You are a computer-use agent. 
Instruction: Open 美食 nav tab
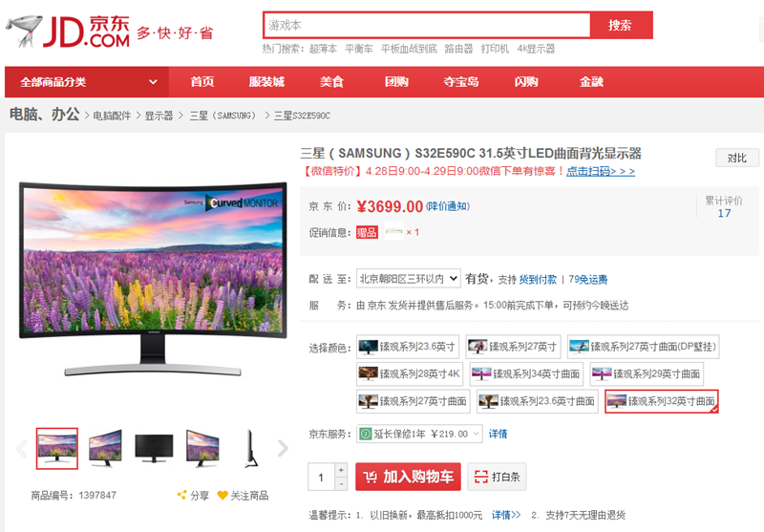click(331, 82)
